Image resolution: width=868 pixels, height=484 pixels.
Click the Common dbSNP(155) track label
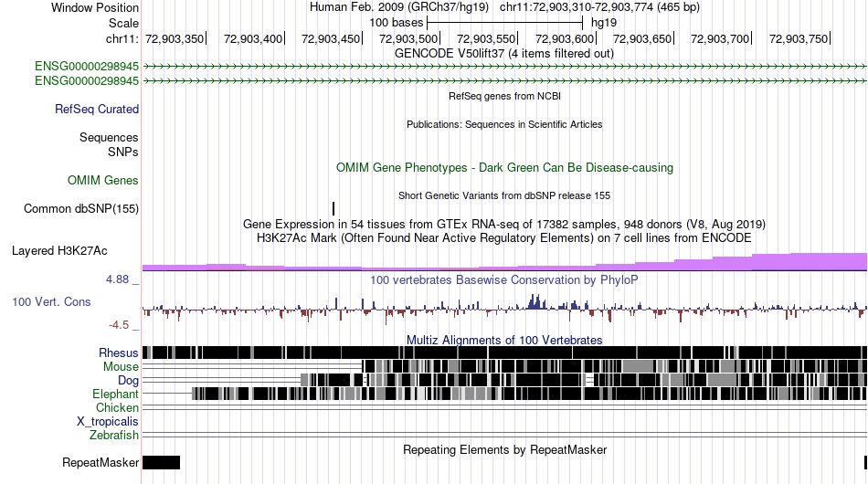(x=80, y=208)
